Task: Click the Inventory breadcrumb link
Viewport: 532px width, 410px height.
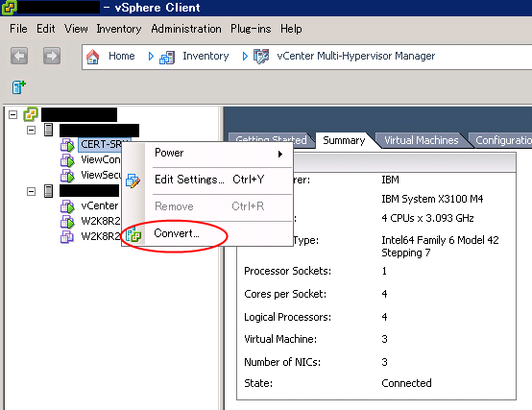Action: pyautogui.click(x=206, y=56)
